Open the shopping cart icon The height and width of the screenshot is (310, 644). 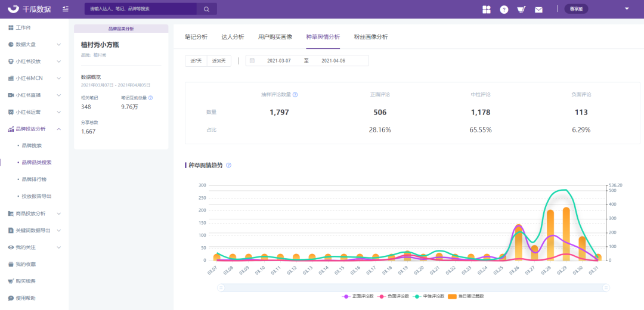point(521,10)
